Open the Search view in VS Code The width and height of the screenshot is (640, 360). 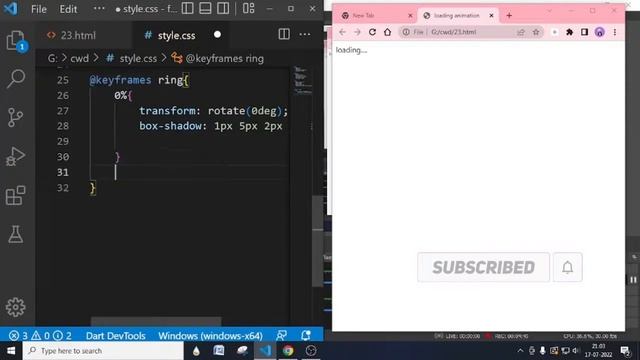pyautogui.click(x=16, y=78)
